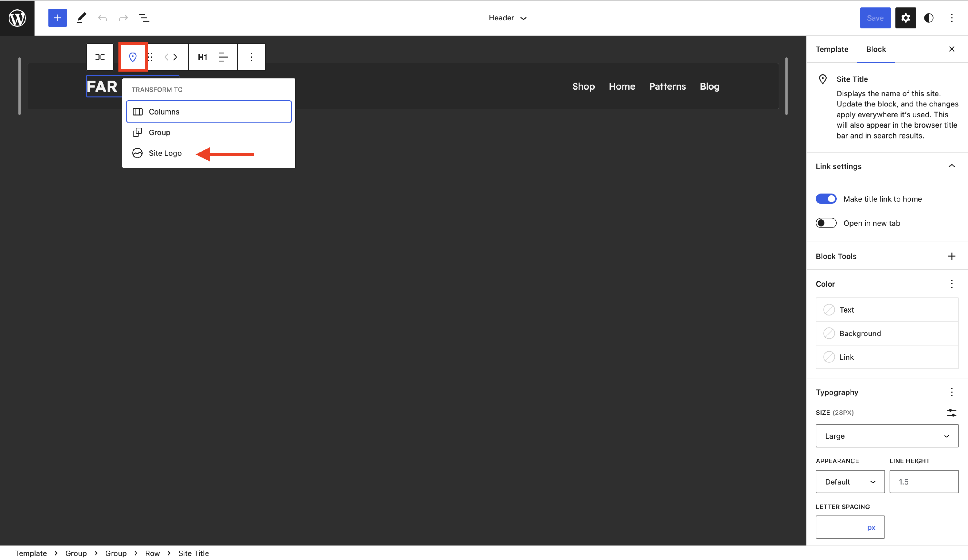Select the Tools pencil icon

point(81,18)
